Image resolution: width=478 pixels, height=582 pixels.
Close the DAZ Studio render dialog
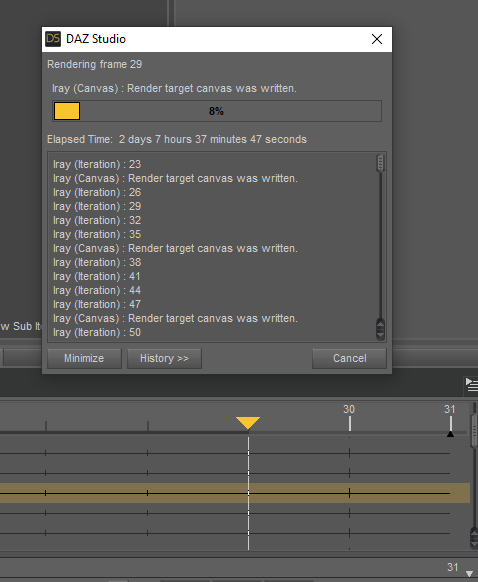pyautogui.click(x=377, y=39)
